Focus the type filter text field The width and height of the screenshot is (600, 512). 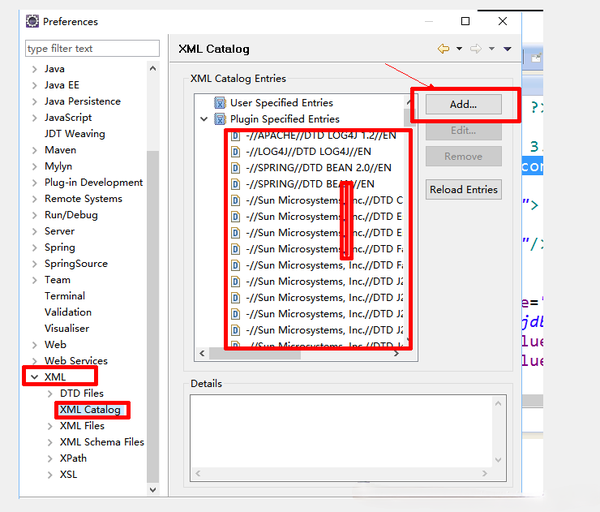click(92, 49)
